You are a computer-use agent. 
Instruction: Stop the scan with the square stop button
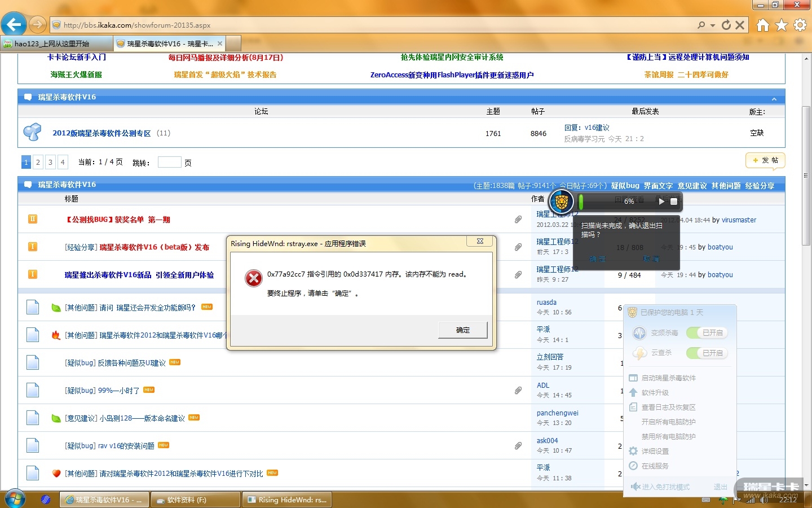tap(674, 201)
